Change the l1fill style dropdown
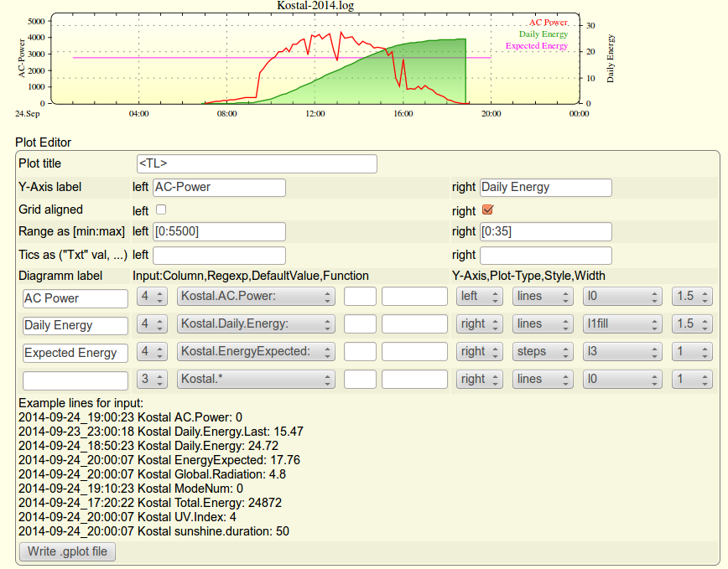728x569 pixels. click(x=622, y=324)
